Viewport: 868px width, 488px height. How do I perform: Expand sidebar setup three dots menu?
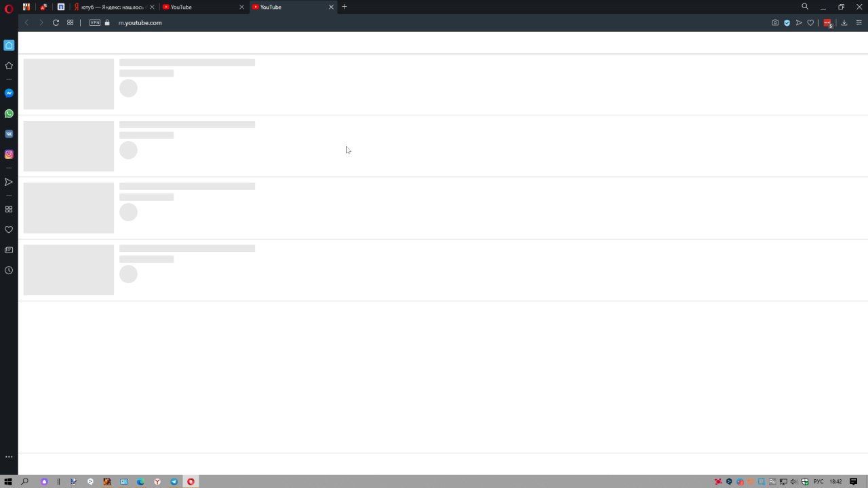pos(9,457)
